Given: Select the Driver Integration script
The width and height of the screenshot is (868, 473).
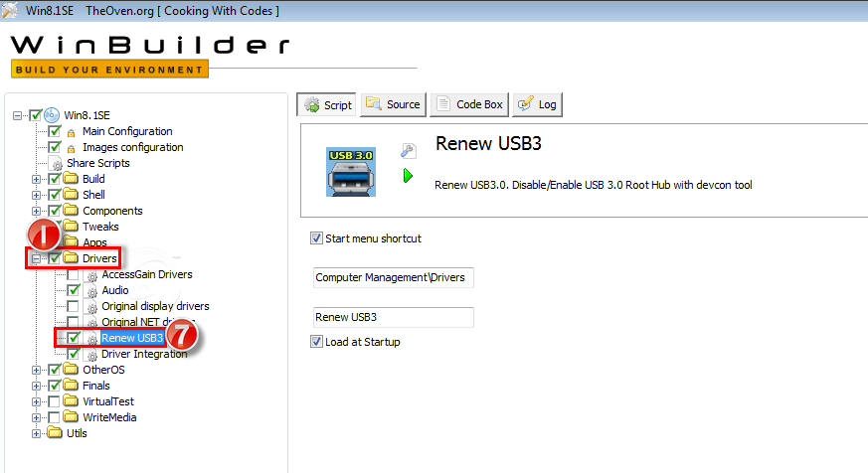Looking at the screenshot, I should [144, 354].
